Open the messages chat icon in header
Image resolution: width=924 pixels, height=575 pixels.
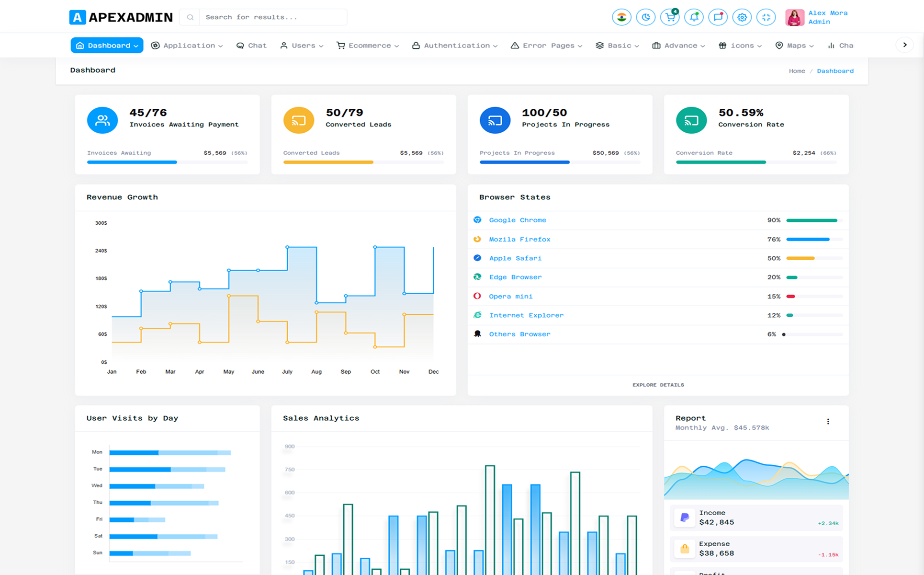click(718, 17)
